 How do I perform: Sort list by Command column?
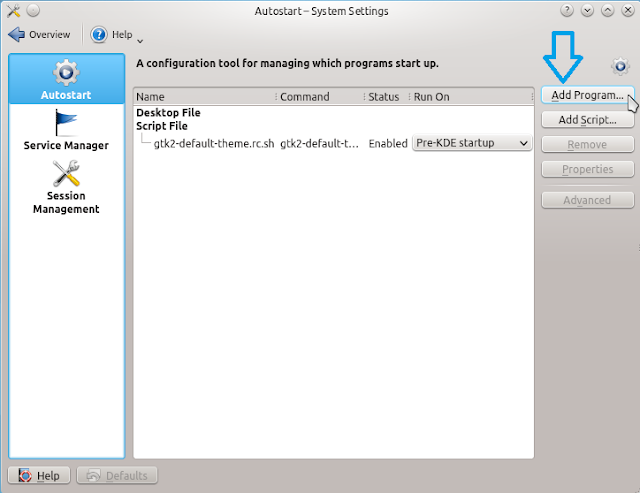pyautogui.click(x=320, y=97)
